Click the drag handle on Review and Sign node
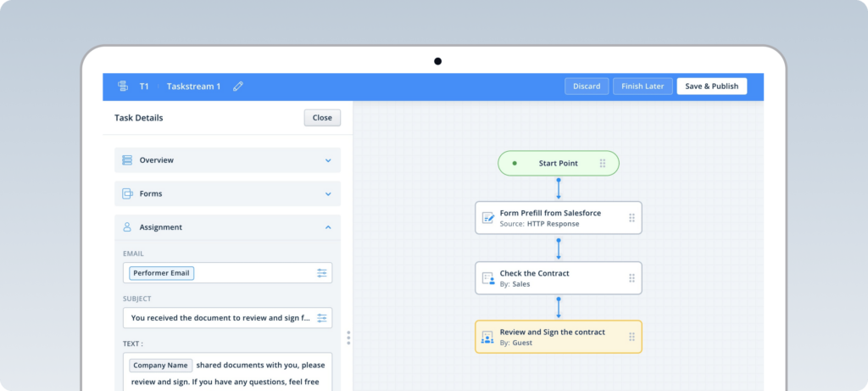 pyautogui.click(x=632, y=337)
